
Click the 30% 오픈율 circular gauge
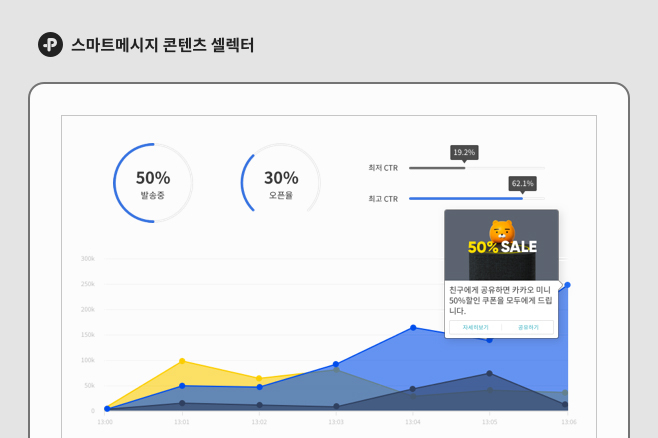pyautogui.click(x=281, y=183)
